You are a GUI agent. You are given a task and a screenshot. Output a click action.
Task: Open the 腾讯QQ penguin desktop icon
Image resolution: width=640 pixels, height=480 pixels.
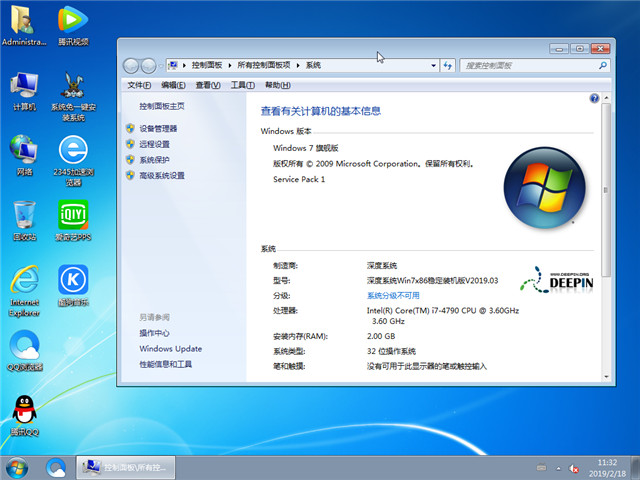tap(24, 416)
